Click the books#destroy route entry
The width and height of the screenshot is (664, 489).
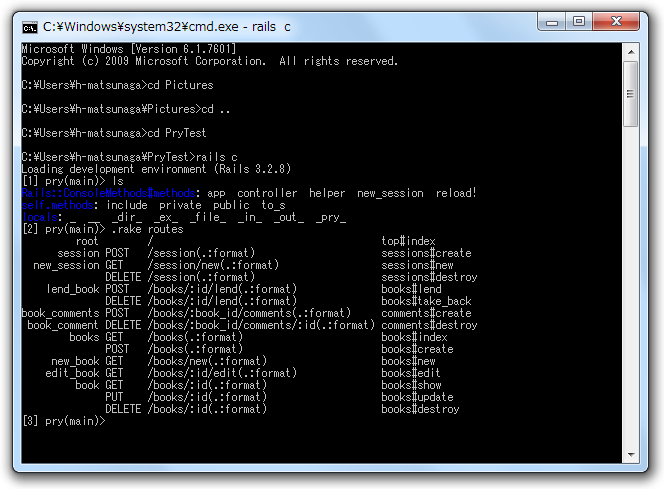pyautogui.click(x=420, y=409)
